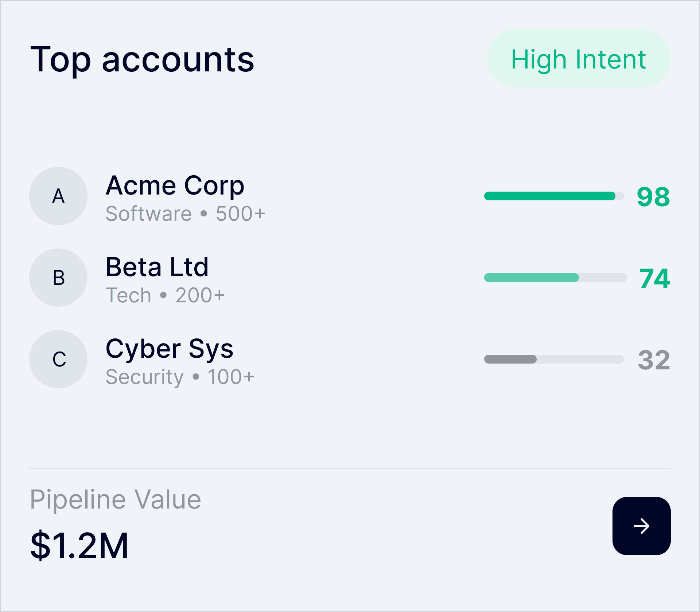Click Beta Ltd's score progress bar
700x612 pixels.
pyautogui.click(x=555, y=278)
